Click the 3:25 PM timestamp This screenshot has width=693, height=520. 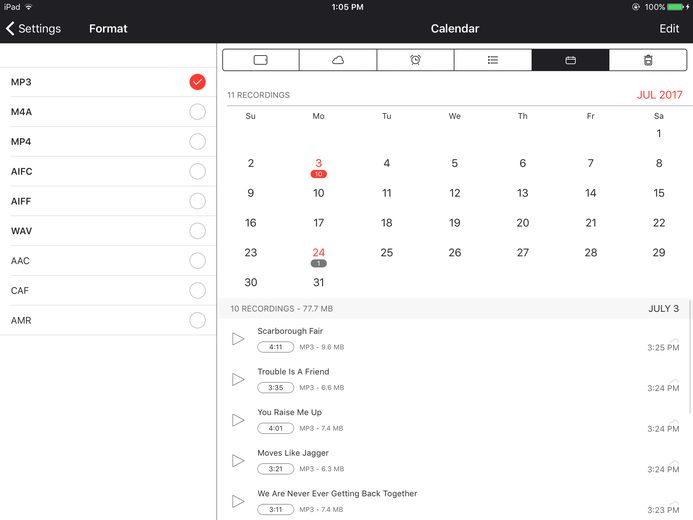tap(663, 348)
